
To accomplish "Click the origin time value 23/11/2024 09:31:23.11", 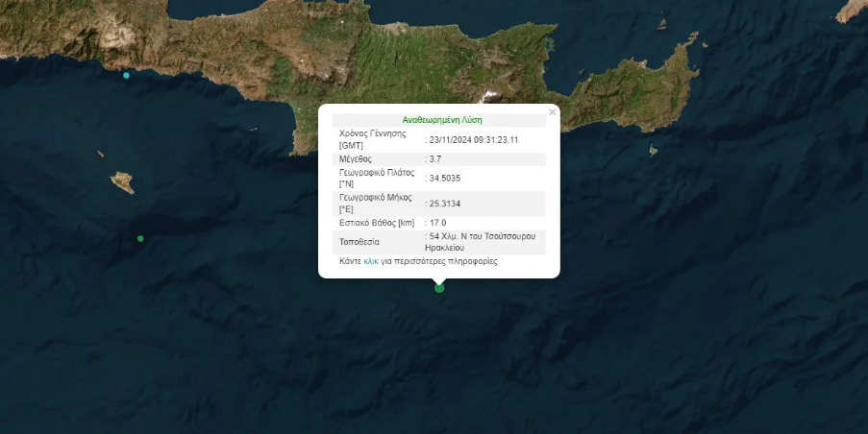I will tap(474, 139).
